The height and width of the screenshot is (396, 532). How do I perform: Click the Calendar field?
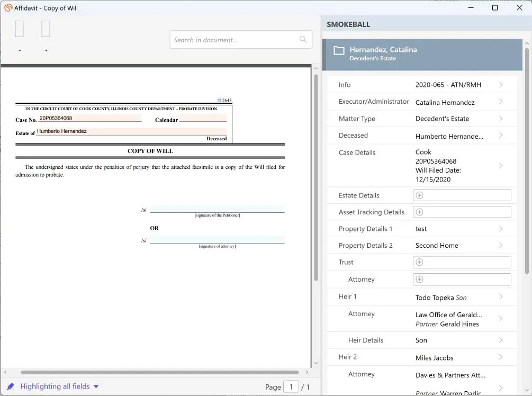[203, 118]
